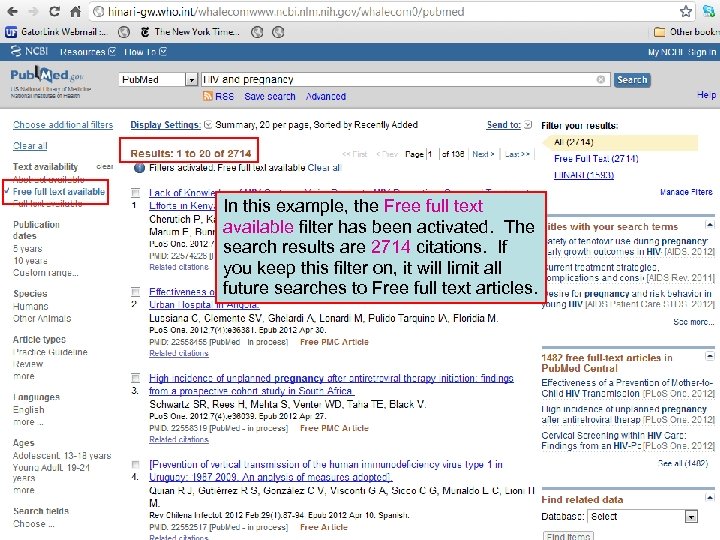Filter species to Other Animals
The height and width of the screenshot is (540, 720).
click(x=42, y=318)
